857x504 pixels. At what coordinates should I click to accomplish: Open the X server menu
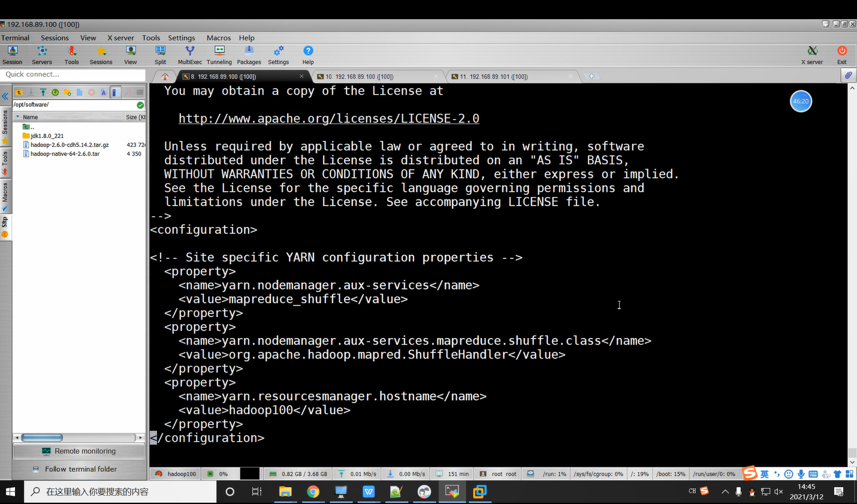point(120,38)
